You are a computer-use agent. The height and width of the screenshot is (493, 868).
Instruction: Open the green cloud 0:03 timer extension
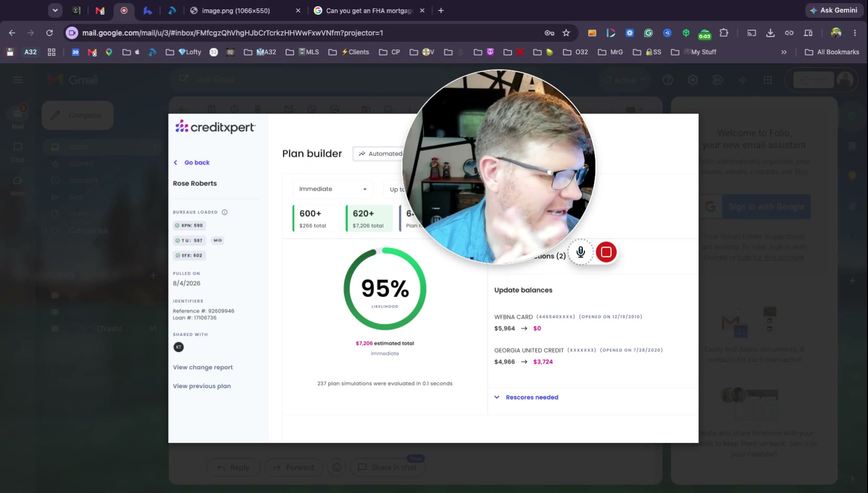[705, 34]
